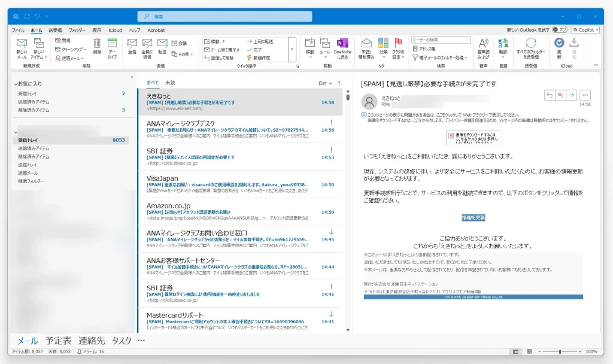Click the ユーザーの検索 people search field
613x364 pixels.
point(441,40)
